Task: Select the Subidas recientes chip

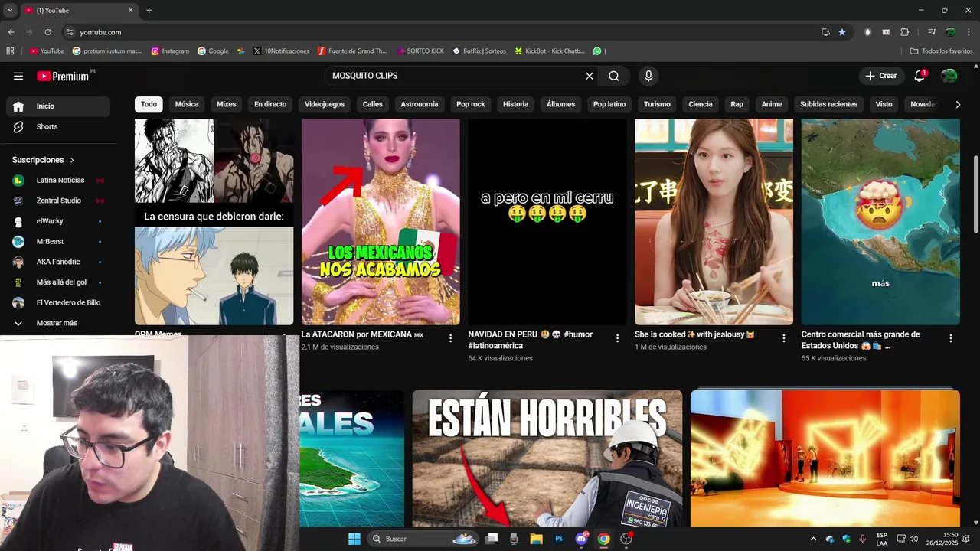Action: tap(828, 104)
